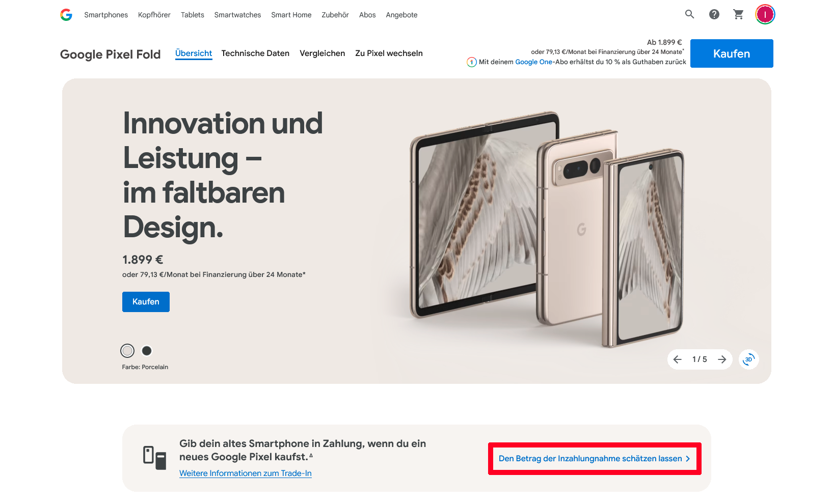Go to Google Store home logo

66,15
